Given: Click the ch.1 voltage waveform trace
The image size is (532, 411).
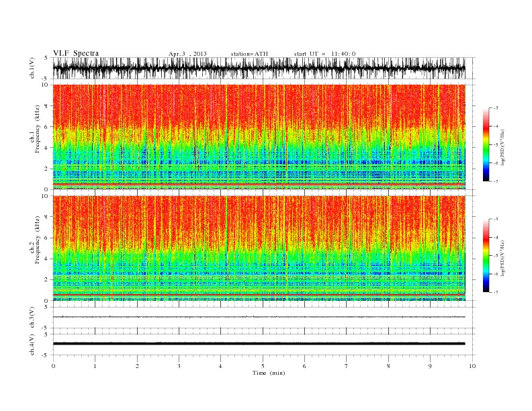Looking at the screenshot, I should pos(259,68).
